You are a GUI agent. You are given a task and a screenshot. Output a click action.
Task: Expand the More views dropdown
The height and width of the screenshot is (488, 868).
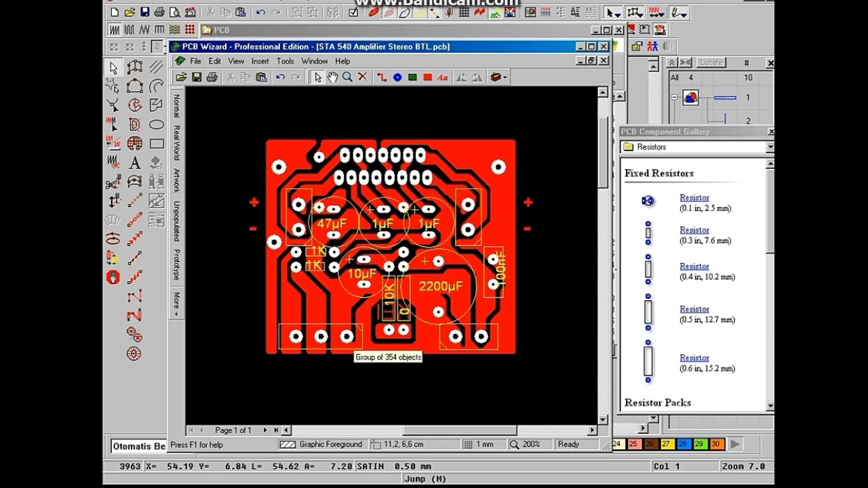click(x=176, y=302)
